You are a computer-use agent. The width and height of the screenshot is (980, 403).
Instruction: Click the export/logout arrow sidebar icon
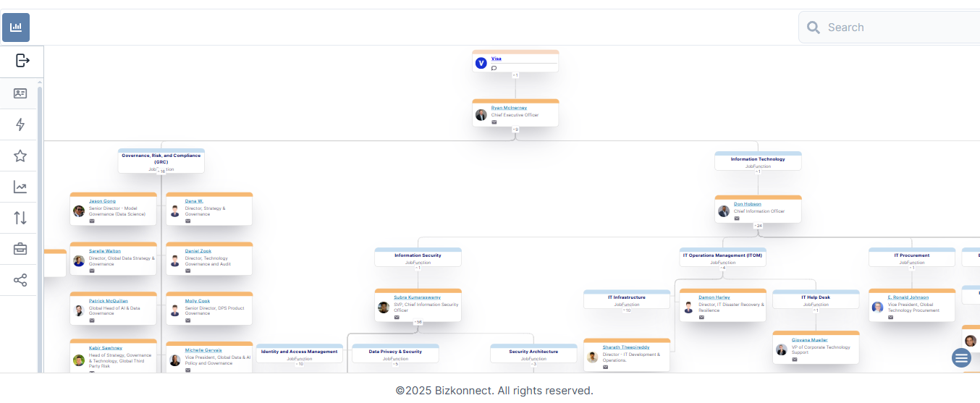click(x=22, y=60)
